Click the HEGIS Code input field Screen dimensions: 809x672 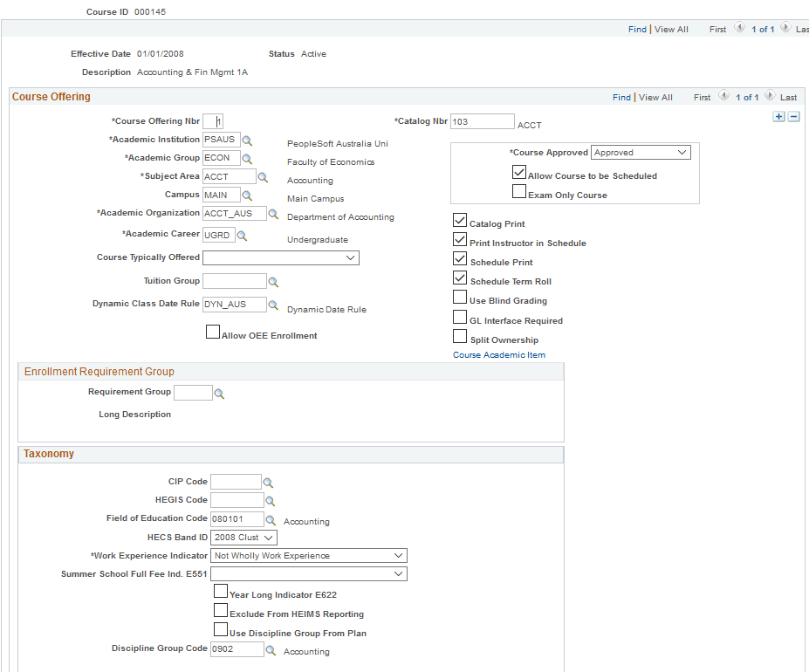[237, 499]
